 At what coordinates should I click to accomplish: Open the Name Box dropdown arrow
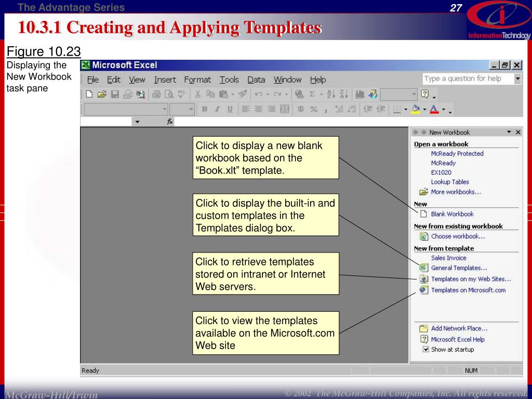pyautogui.click(x=137, y=122)
